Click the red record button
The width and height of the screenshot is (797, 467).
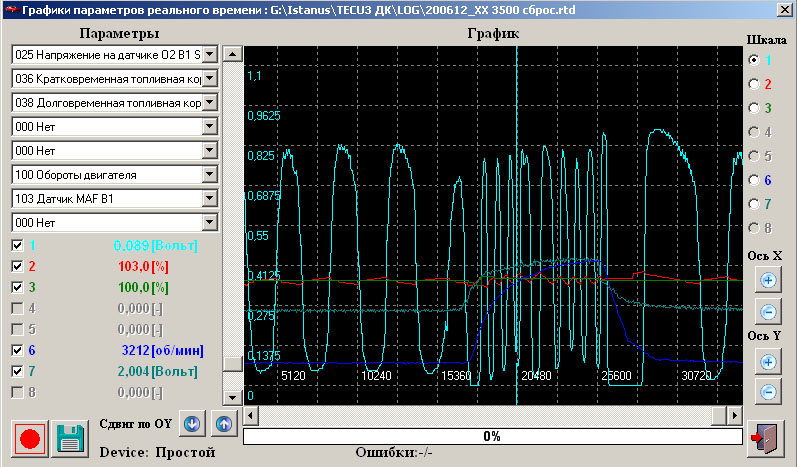[30, 439]
